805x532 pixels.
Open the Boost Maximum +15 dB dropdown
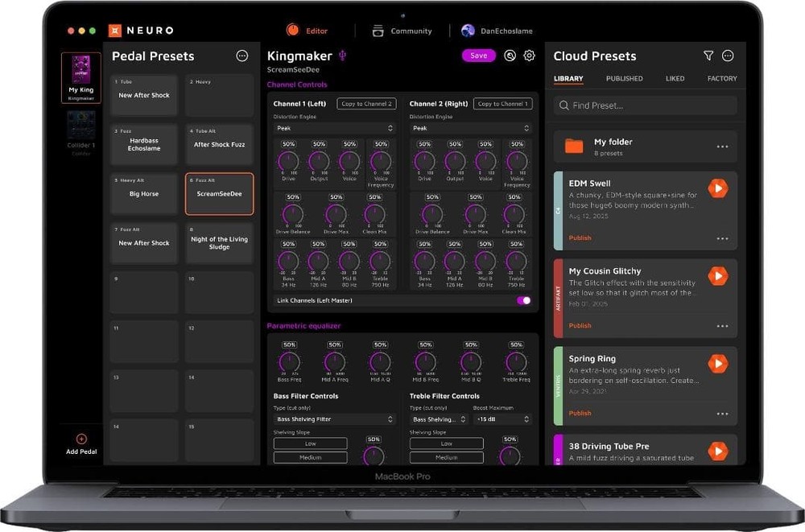502,419
